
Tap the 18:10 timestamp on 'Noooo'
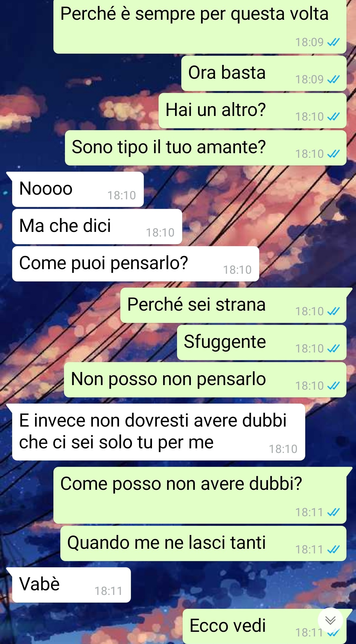[122, 195]
